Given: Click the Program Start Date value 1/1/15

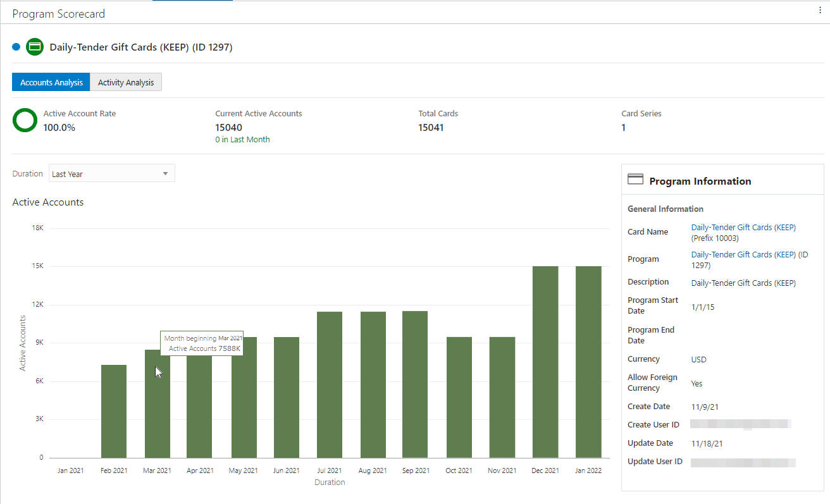Looking at the screenshot, I should click(x=703, y=307).
